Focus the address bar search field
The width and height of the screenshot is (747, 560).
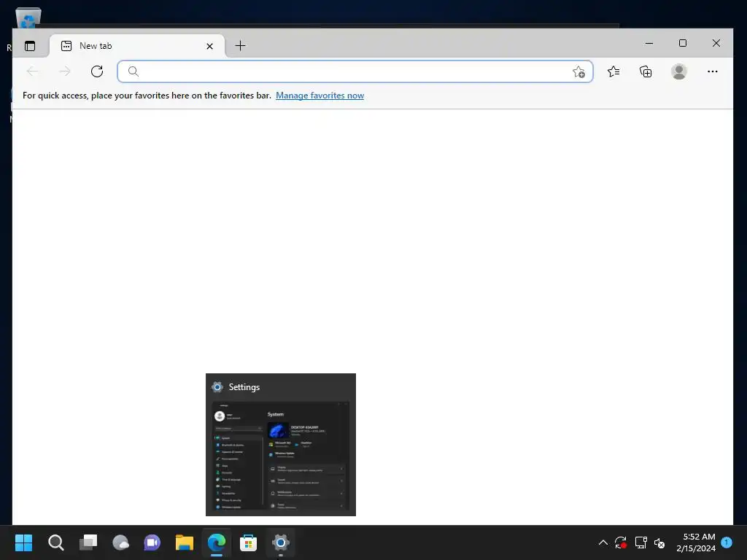355,71
